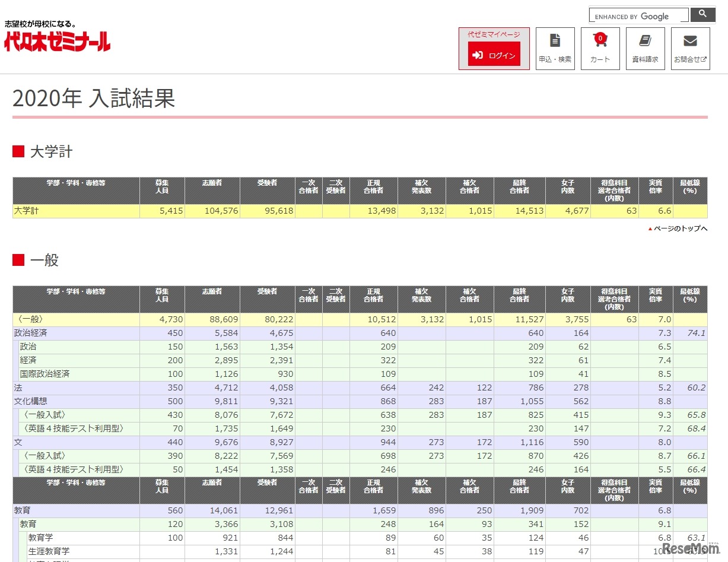Click the 実質倍率 column header in 大学計 table
Viewport: 728px width, 562px height.
pos(656,187)
